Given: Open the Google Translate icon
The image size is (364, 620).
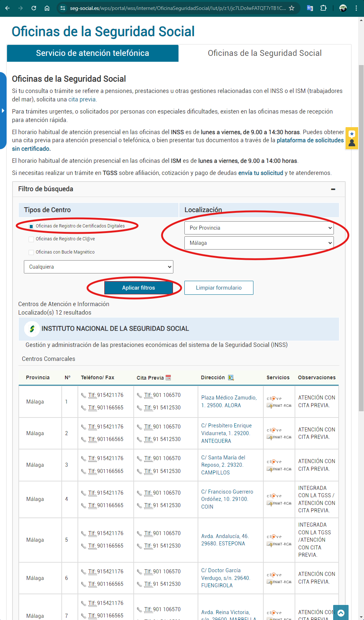Looking at the screenshot, I should tap(310, 8).
